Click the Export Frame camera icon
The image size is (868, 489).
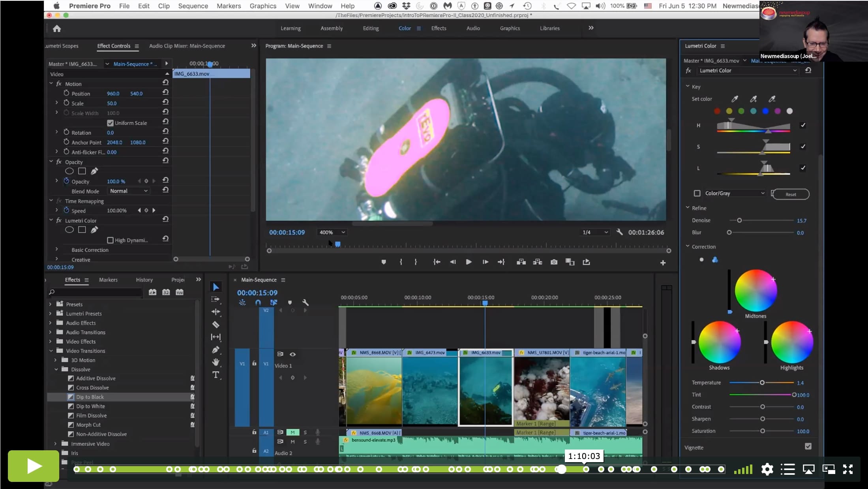point(554,262)
